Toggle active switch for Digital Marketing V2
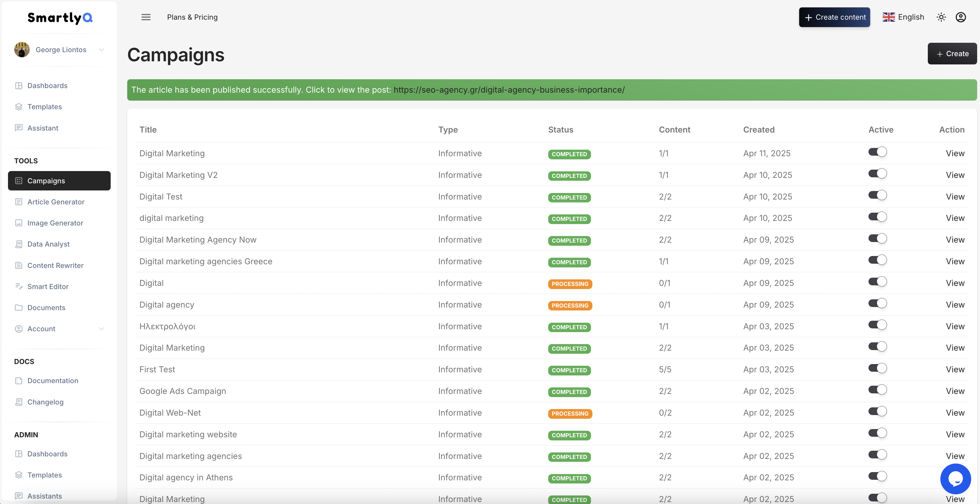This screenshot has width=980, height=504. [x=877, y=174]
